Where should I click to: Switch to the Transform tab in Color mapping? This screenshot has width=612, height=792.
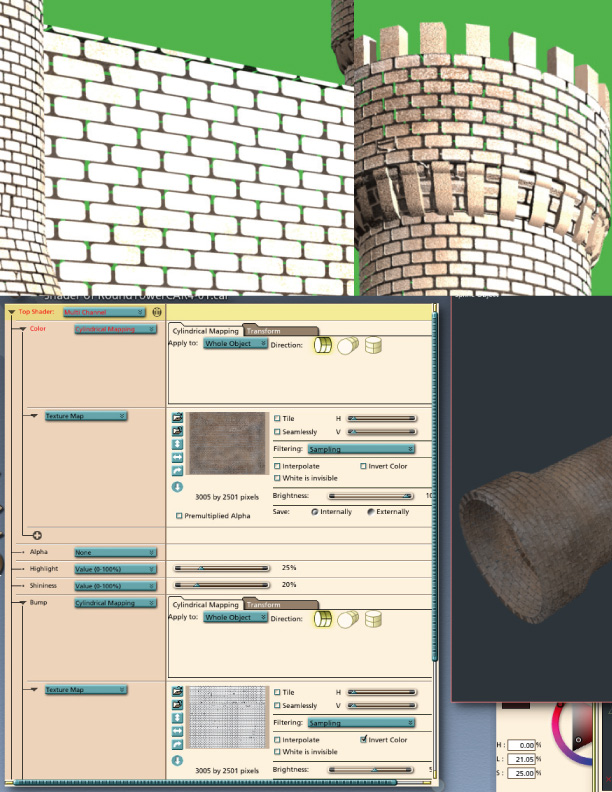280,331
